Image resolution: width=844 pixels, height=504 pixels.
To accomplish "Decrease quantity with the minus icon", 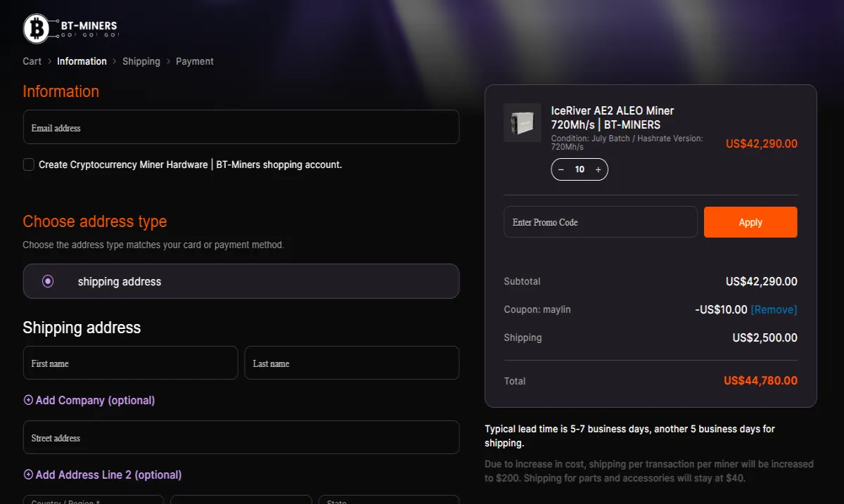I will pos(561,169).
